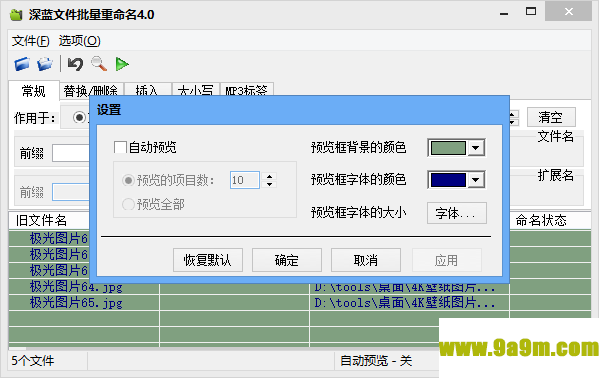599x378 pixels.
Task: Switch to the 插入 tab
Action: 147,90
